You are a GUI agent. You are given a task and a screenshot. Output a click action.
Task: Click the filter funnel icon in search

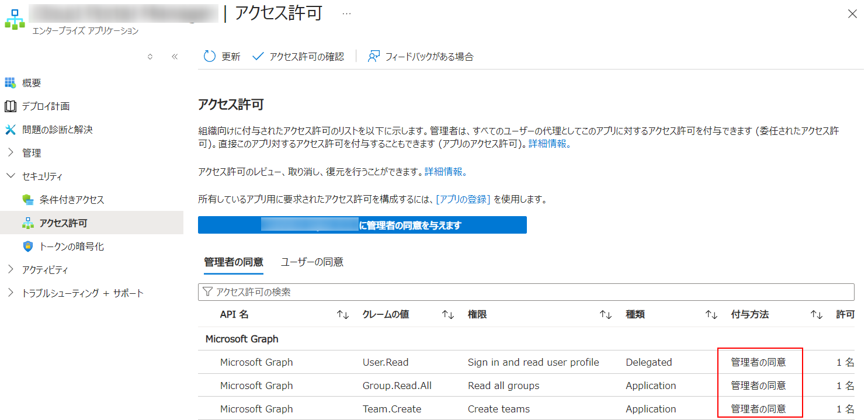pos(207,292)
